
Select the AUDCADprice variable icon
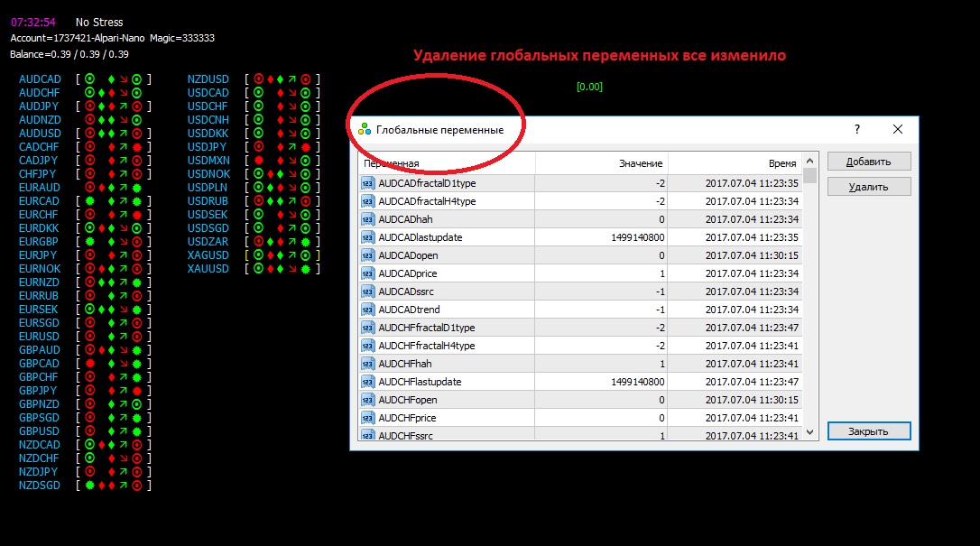click(x=367, y=273)
